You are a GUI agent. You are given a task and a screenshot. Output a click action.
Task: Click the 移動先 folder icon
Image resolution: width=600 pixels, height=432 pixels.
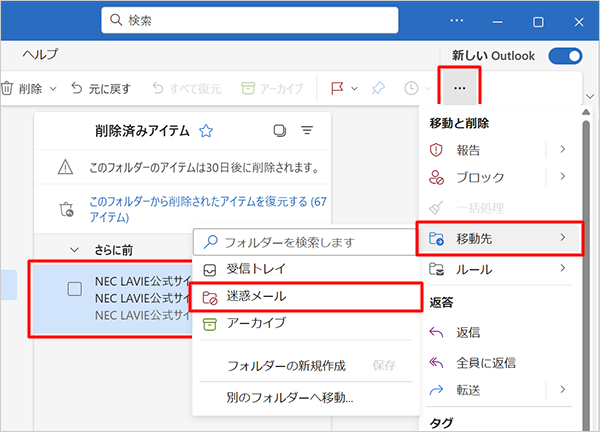click(x=436, y=238)
